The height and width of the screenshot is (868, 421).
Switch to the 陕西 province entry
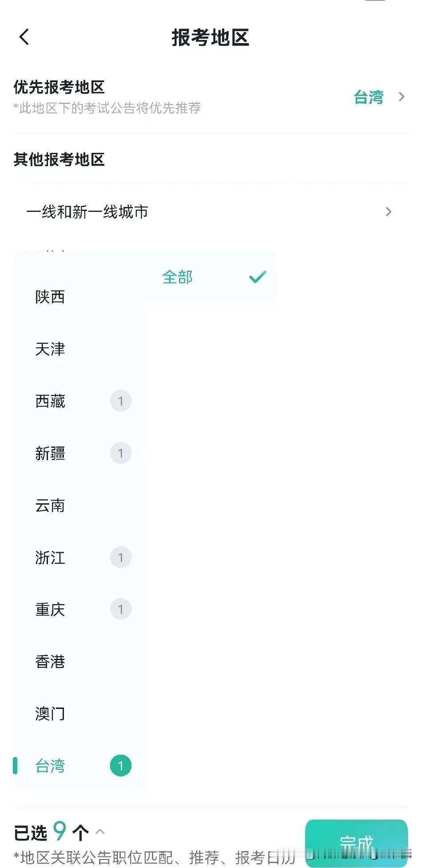pos(50,297)
